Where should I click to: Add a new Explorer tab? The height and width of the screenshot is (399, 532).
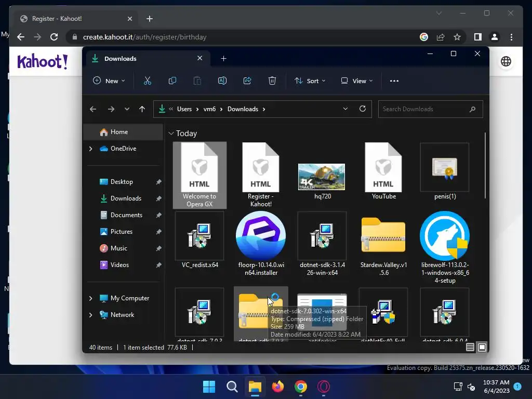click(x=223, y=58)
